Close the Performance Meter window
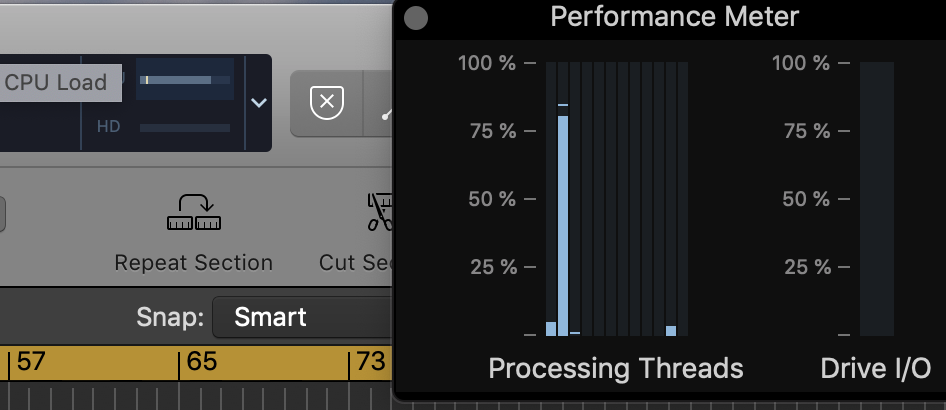Screen dimensions: 946x410 (417, 18)
